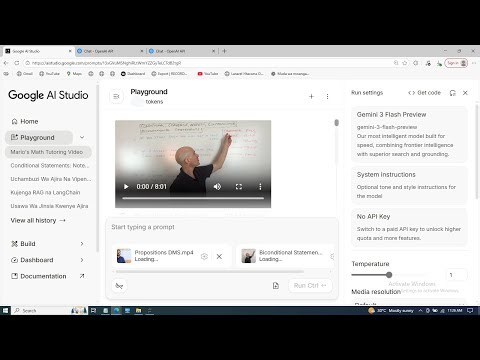480x360 pixels.
Task: Select Playground in the sidebar
Action: pos(39,137)
